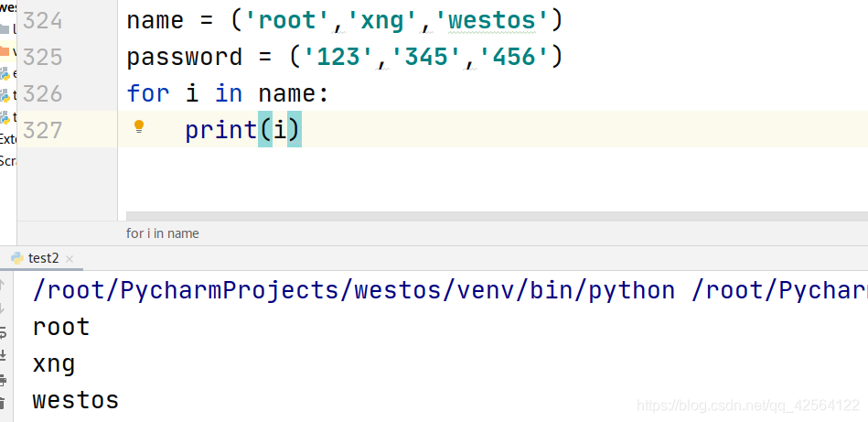Click 'for i in name' breadcrumb
This screenshot has height=422, width=868.
(162, 233)
